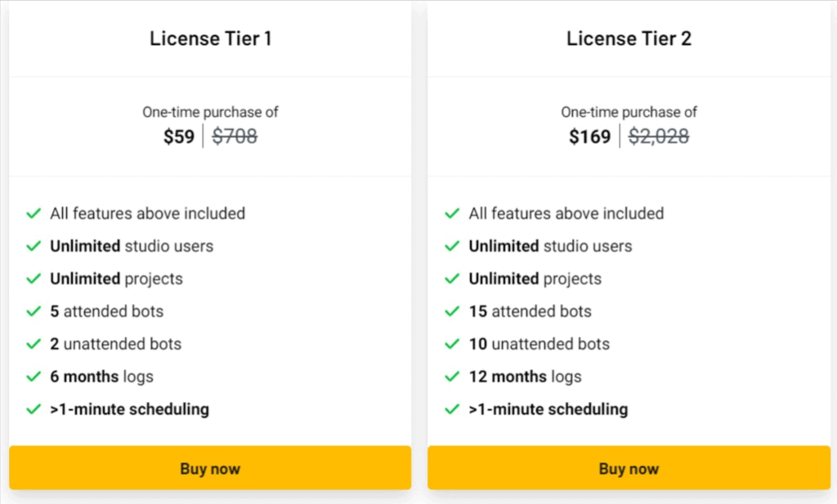Select the License Tier 2 heading
Viewport: 837px width, 504px height.
[629, 38]
